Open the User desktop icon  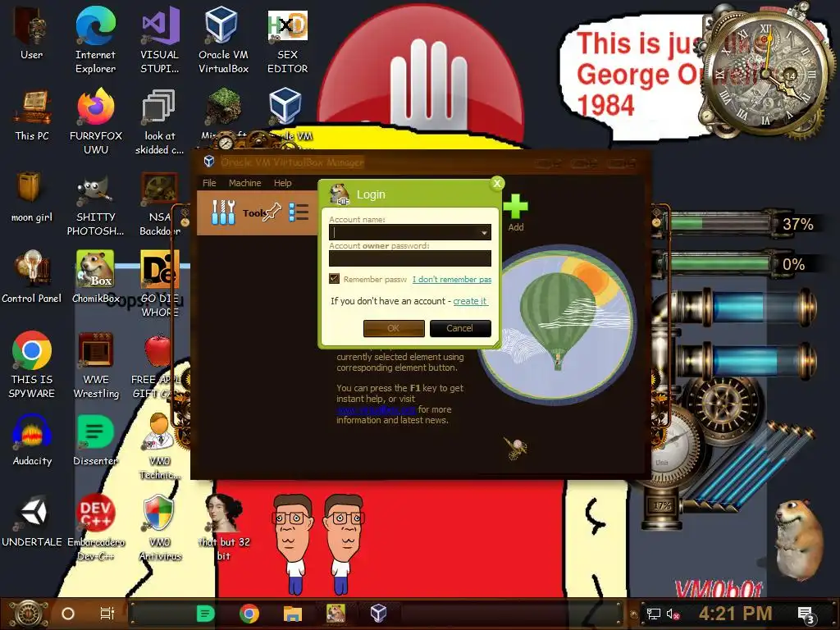pos(32,33)
